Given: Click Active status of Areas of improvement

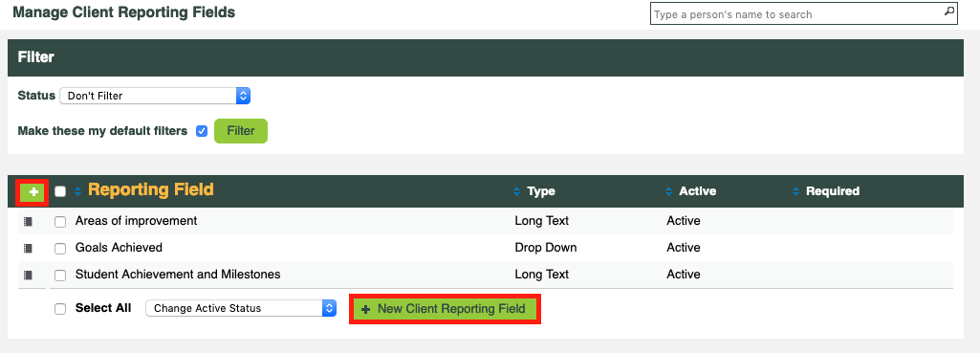Looking at the screenshot, I should point(684,221).
